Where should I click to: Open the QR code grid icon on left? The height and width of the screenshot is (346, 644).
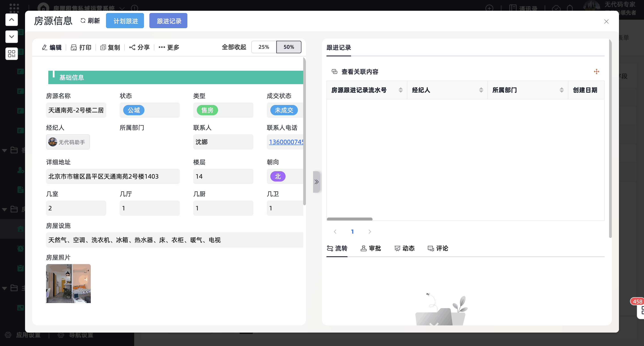tap(11, 54)
